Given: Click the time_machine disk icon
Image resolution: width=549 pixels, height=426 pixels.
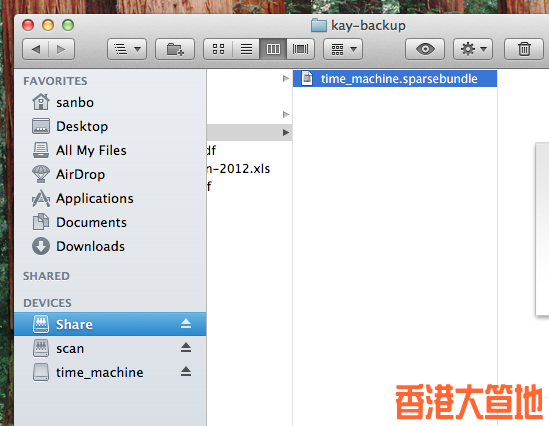Looking at the screenshot, I should (x=41, y=372).
